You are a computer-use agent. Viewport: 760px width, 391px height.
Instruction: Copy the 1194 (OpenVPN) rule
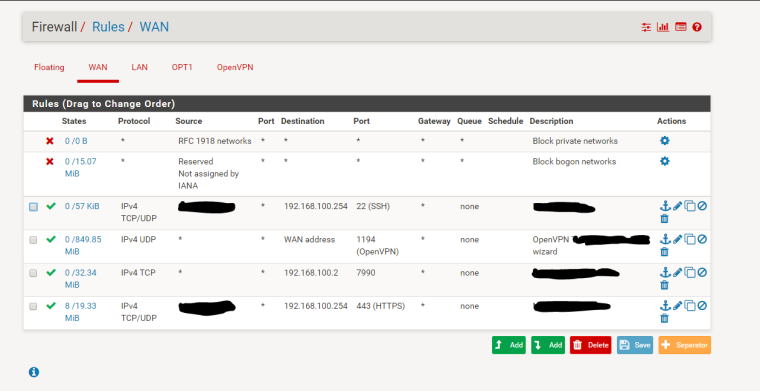690,239
